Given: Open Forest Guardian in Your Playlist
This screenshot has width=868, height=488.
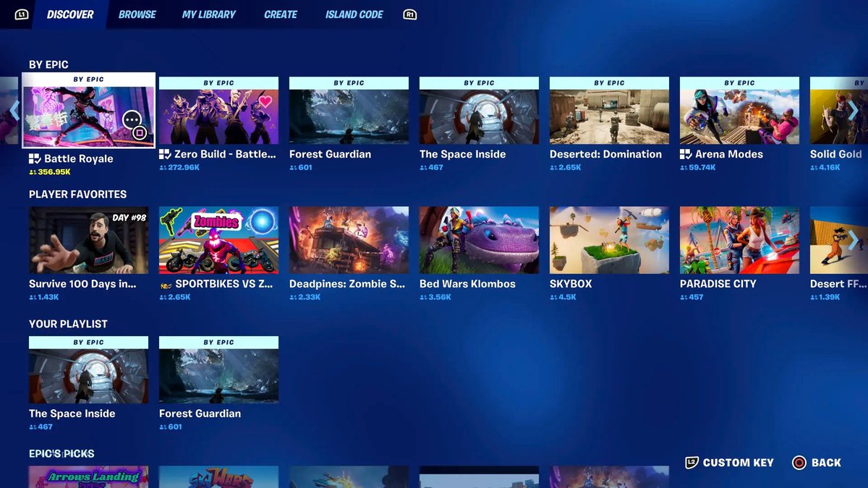Looking at the screenshot, I should 218,376.
